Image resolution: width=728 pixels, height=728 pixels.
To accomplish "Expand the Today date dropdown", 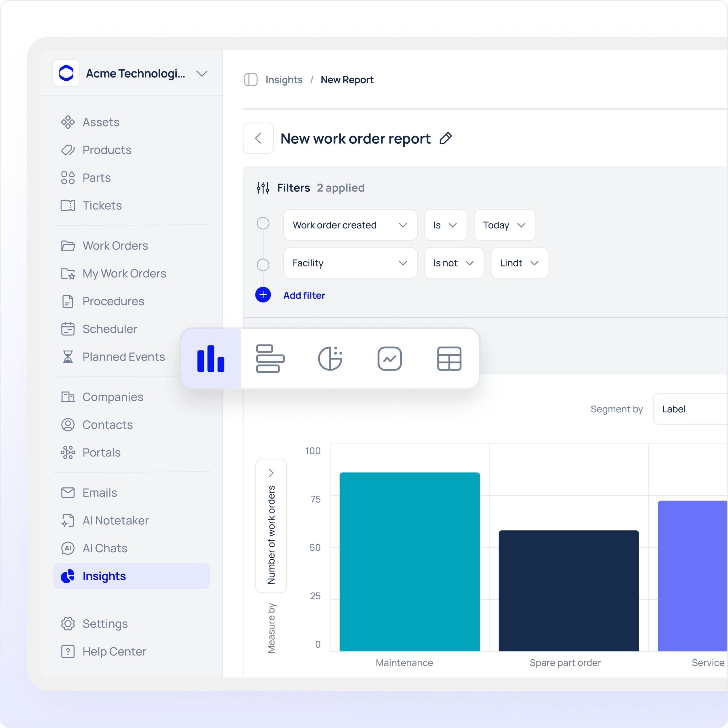I will [504, 225].
